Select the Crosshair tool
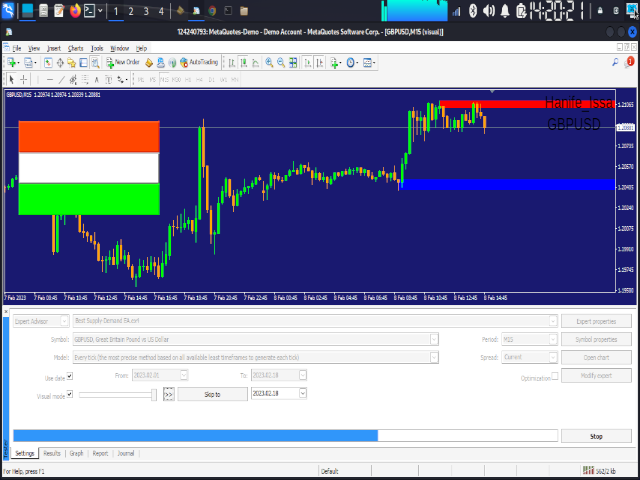The image size is (640, 480). (x=24, y=79)
